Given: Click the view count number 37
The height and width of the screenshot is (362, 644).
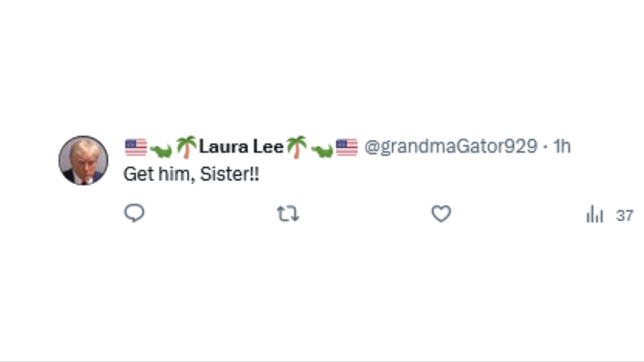Looking at the screenshot, I should 625,216.
